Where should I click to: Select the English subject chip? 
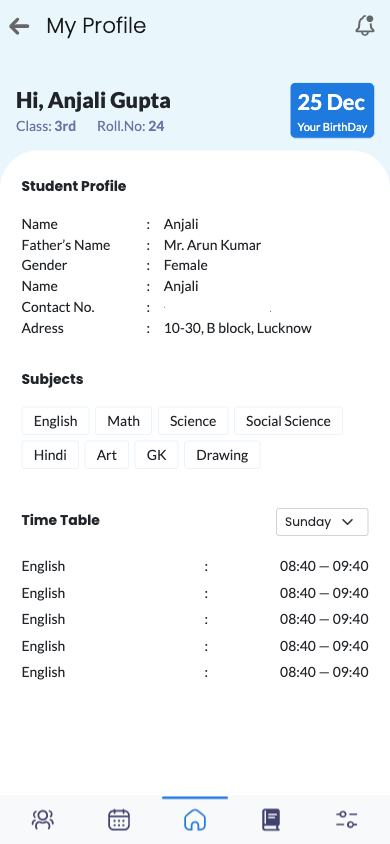pyautogui.click(x=55, y=421)
